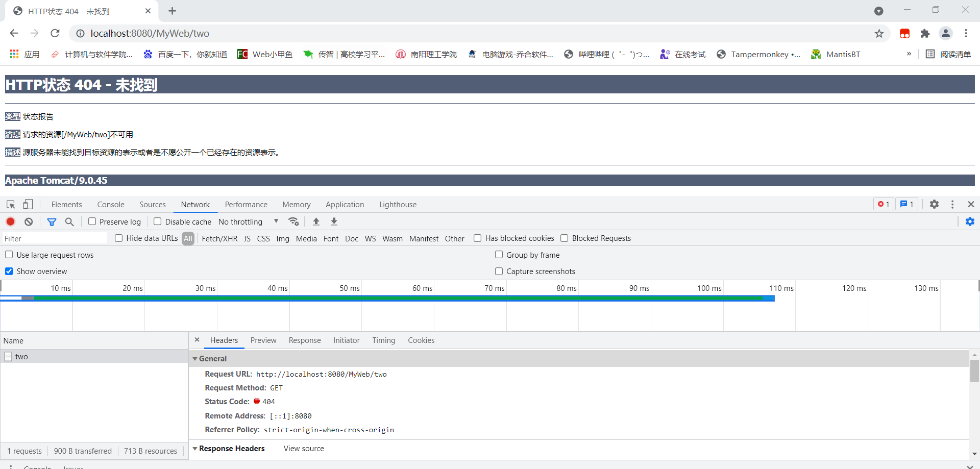The width and height of the screenshot is (980, 469).
Task: Open the Chrome profile avatar
Action: (946, 33)
